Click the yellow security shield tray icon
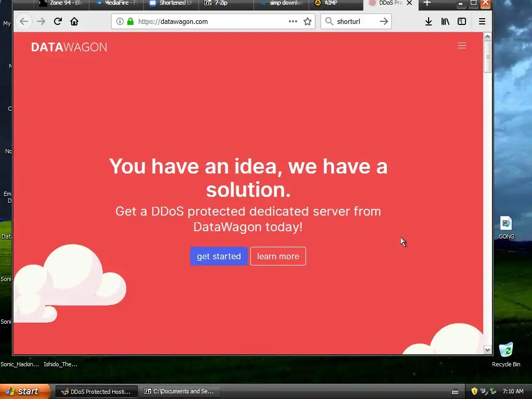This screenshot has width=532, height=399. click(x=474, y=391)
